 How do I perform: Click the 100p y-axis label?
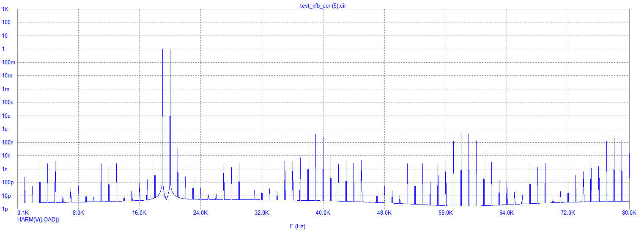[7, 183]
